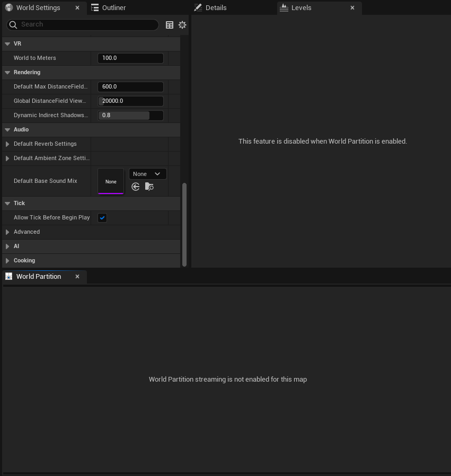Click the streaming not enabled message
451x476 pixels.
pos(228,379)
